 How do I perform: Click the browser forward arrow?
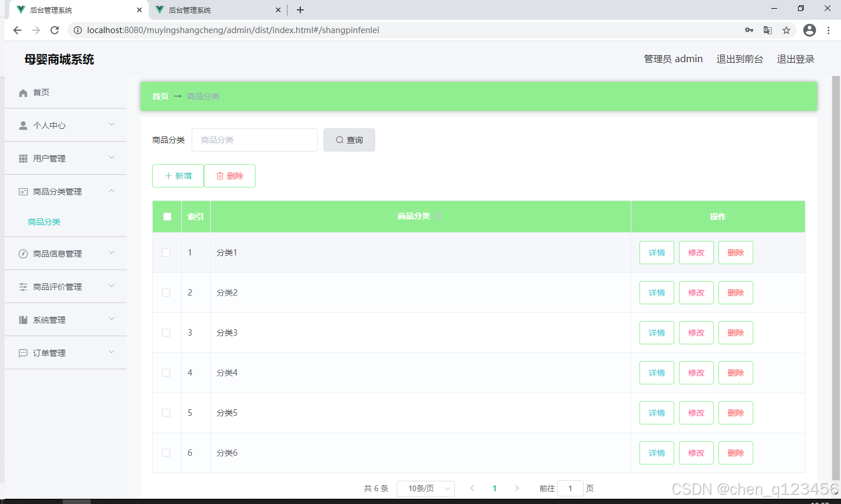tap(36, 30)
